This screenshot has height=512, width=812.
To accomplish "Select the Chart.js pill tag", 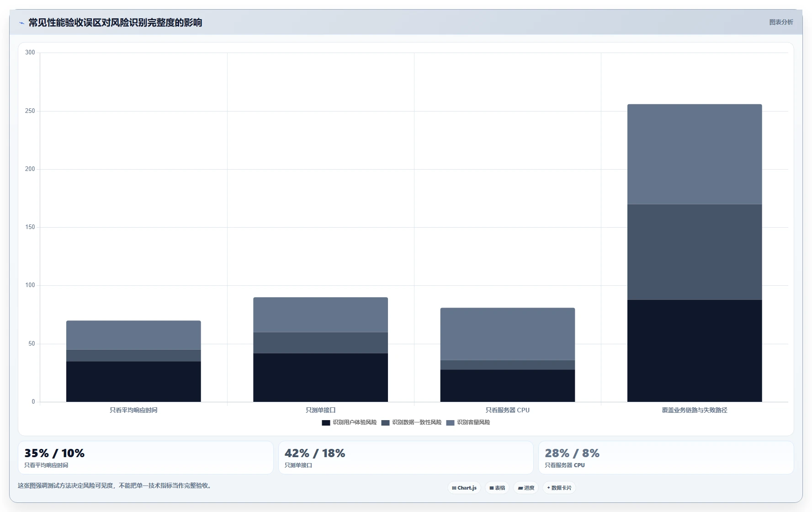I will pos(464,488).
